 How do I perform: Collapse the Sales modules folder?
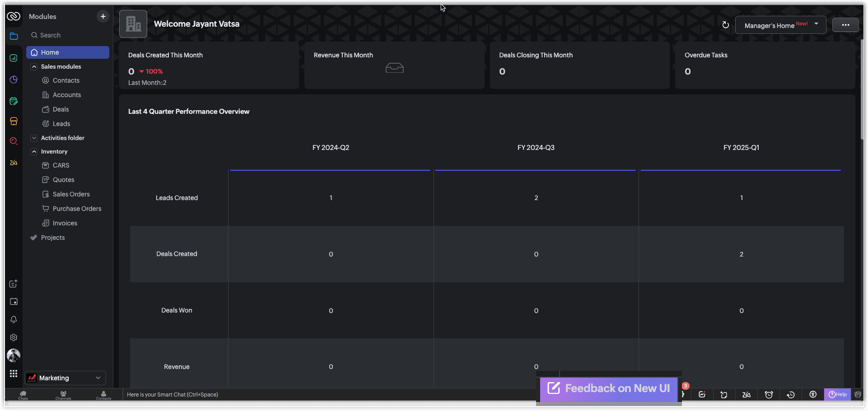click(x=34, y=66)
